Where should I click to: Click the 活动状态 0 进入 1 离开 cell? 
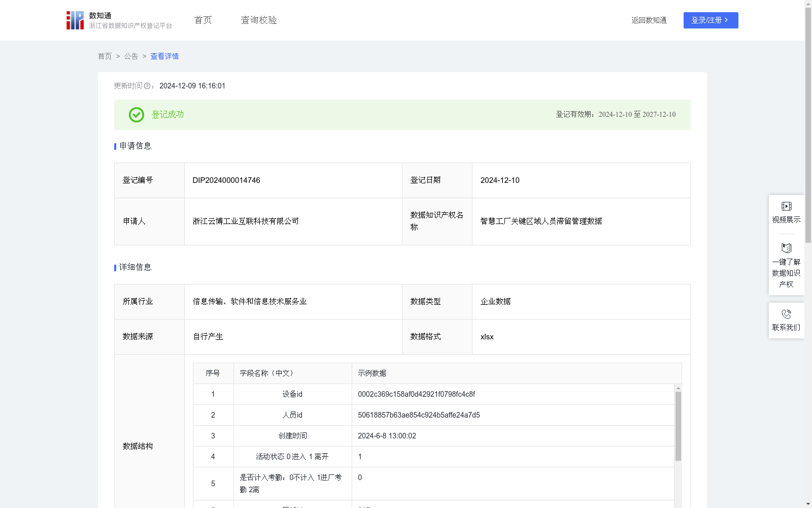pos(293,457)
